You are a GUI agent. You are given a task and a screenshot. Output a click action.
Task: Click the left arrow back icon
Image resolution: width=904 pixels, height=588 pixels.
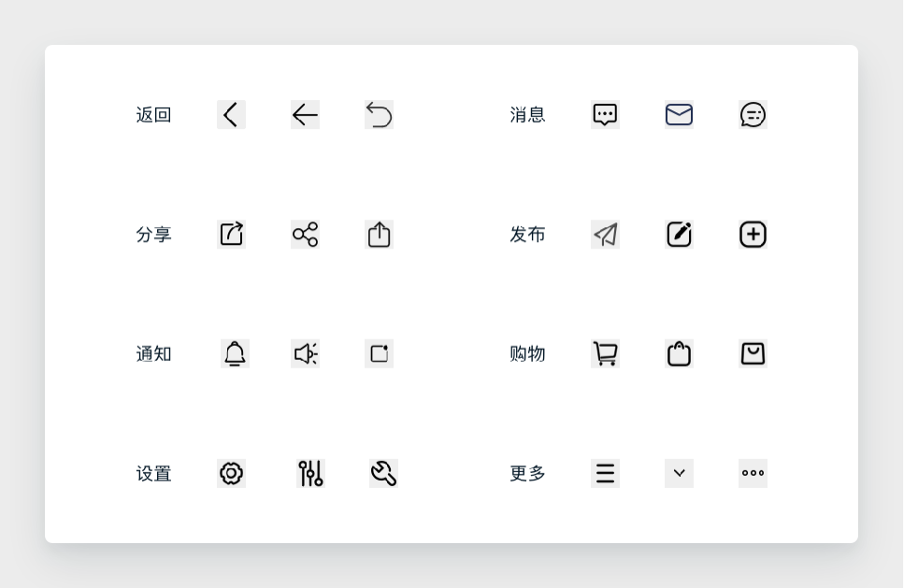click(305, 115)
